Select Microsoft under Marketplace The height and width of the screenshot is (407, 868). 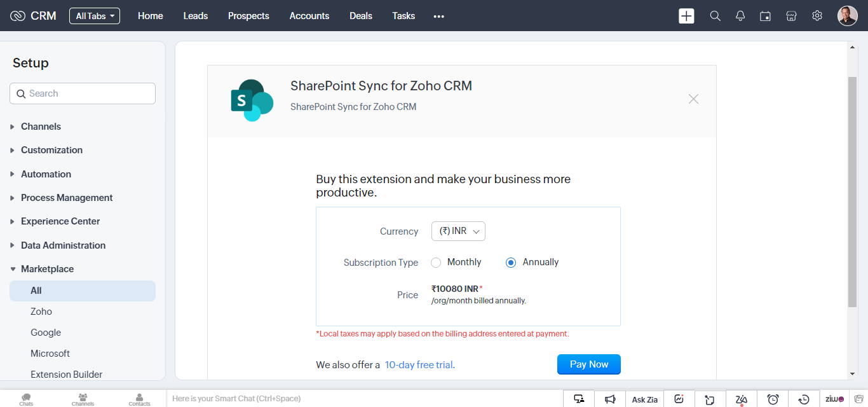point(50,354)
